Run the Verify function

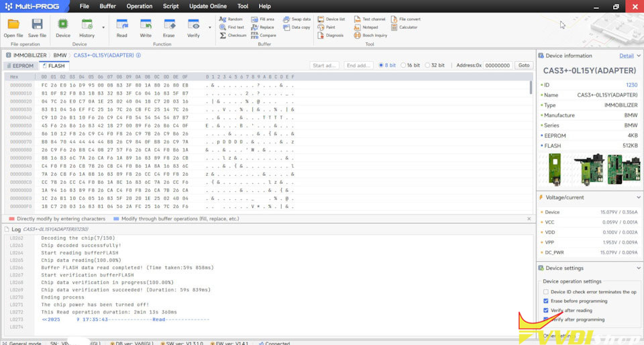193,28
